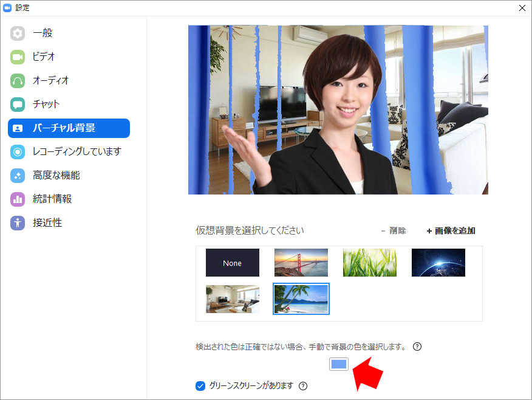The width and height of the screenshot is (532, 400).
Task: Click the Audio headphones icon
Action: click(18, 81)
